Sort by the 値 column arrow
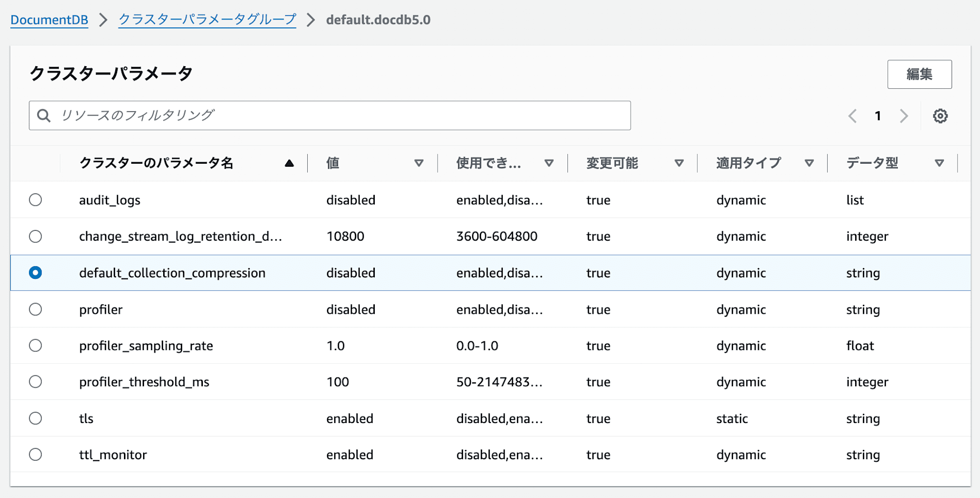This screenshot has width=980, height=498. (x=419, y=163)
